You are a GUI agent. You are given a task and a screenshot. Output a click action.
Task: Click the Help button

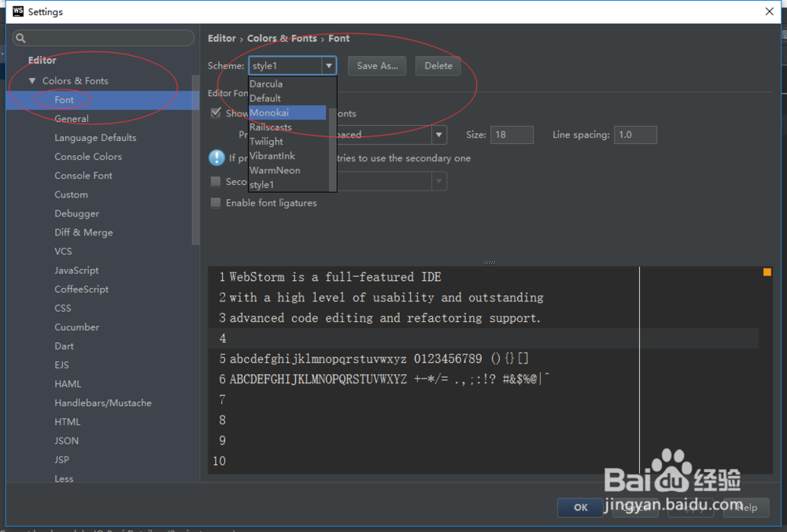pyautogui.click(x=746, y=508)
